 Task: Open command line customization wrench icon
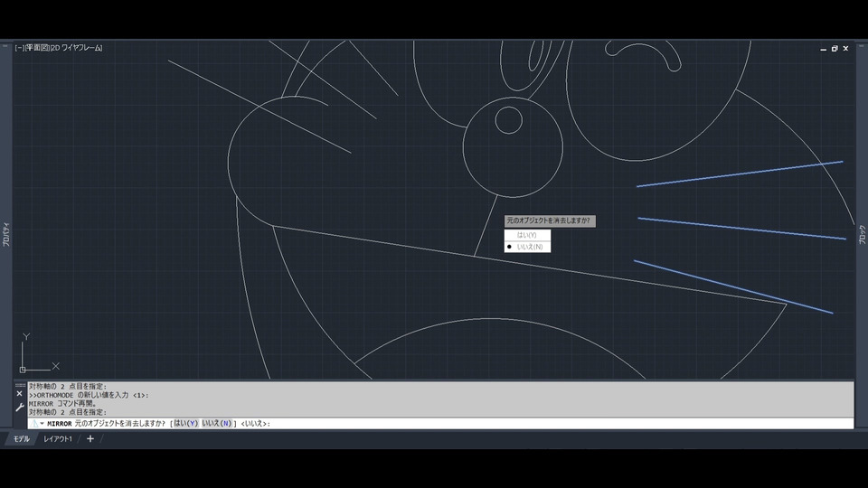point(19,408)
